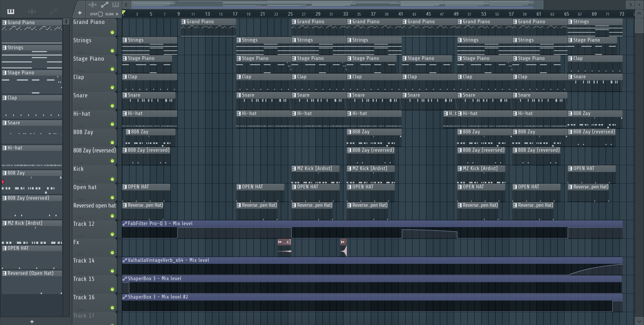Click ShaperBox 3 Mix level clip icon on Track 15

click(x=125, y=278)
